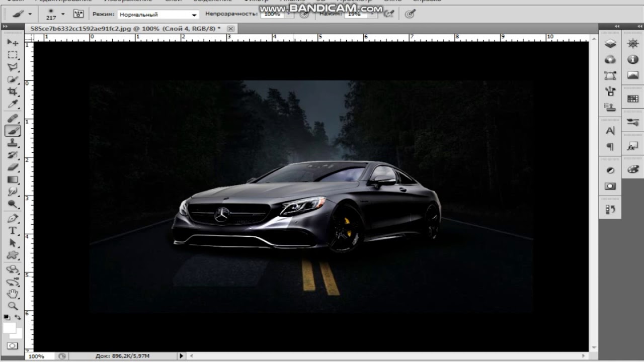
Task: Click the flow value field
Action: click(356, 15)
